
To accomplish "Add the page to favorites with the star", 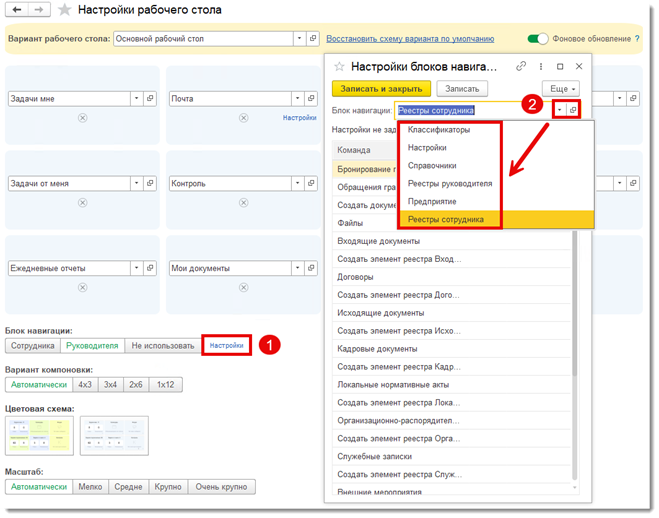I will (x=65, y=10).
